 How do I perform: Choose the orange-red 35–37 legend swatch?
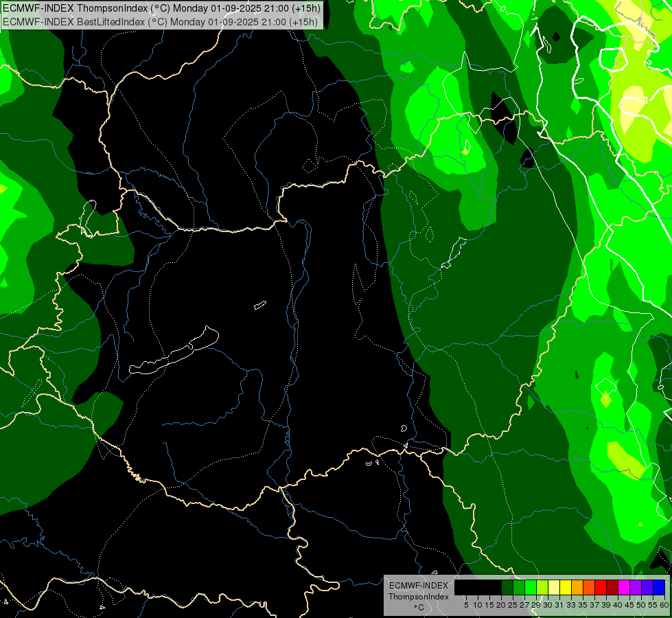(589, 587)
